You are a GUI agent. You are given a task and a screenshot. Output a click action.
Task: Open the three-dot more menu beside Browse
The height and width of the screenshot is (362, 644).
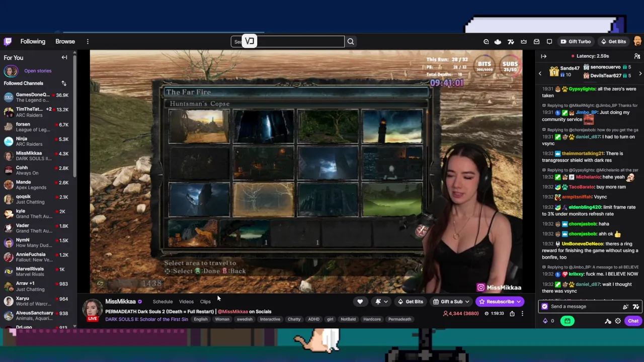(88, 42)
